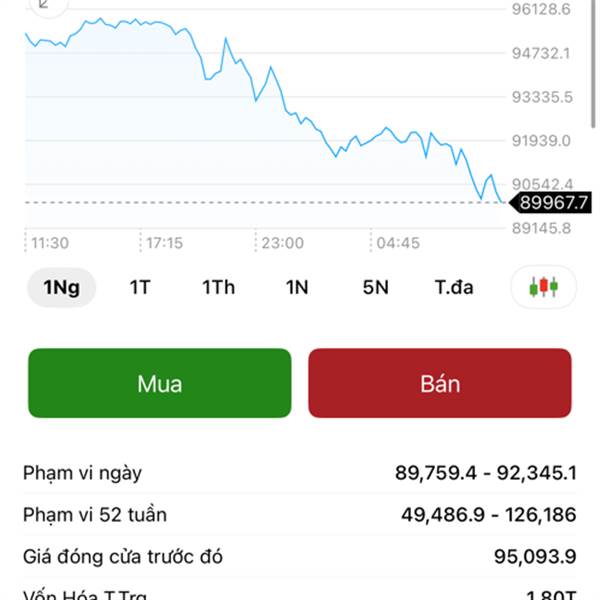Screen dimensions: 600x600
Task: Tap the expand chart icon at top-left
Action: [x=44, y=5]
